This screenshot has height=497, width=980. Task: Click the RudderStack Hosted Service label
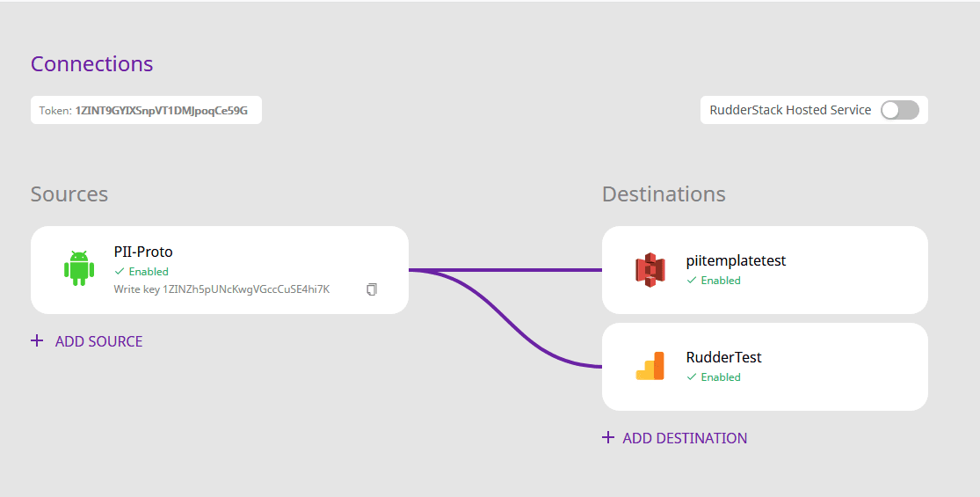click(x=790, y=110)
